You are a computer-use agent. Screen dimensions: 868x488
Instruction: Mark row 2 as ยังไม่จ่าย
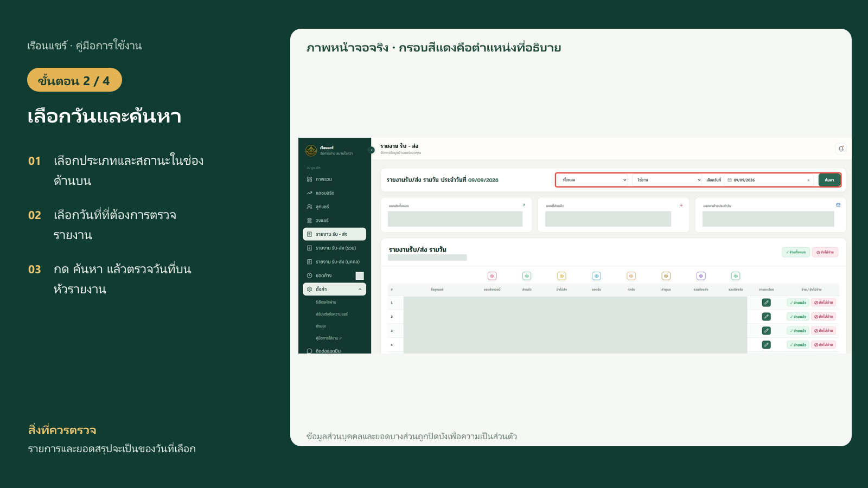click(x=824, y=317)
